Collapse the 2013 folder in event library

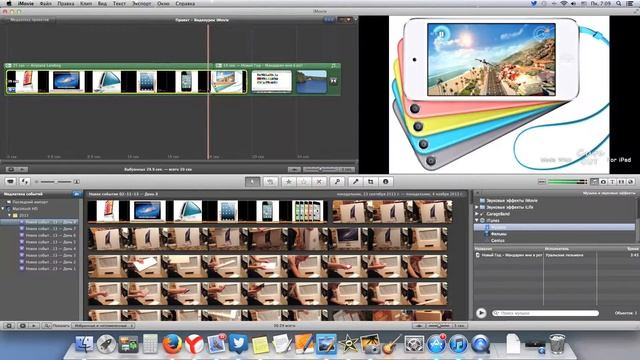9,215
